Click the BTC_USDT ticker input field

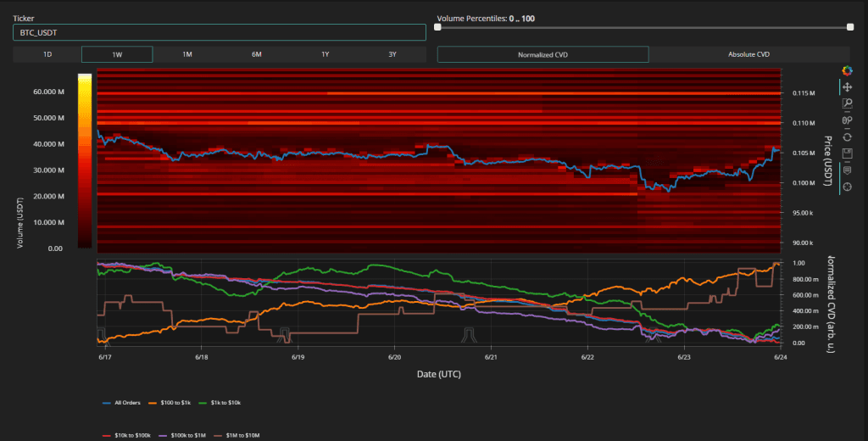pos(220,33)
